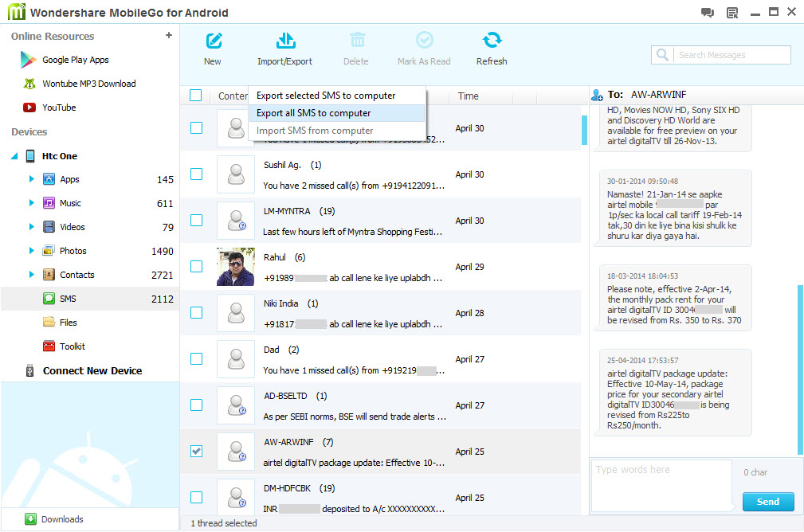Click the search magnifier icon
Screen dimensions: 804x532
coord(662,55)
